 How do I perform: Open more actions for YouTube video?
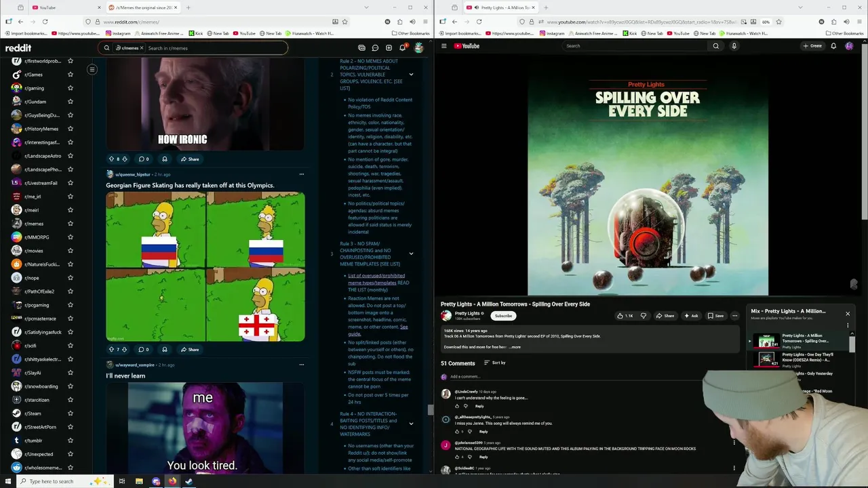click(x=734, y=316)
